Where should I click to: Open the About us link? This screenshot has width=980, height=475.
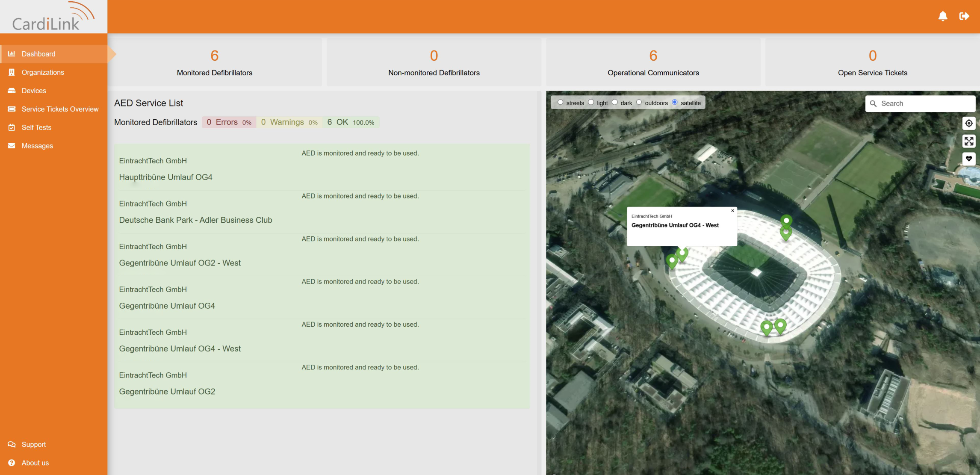click(53, 463)
